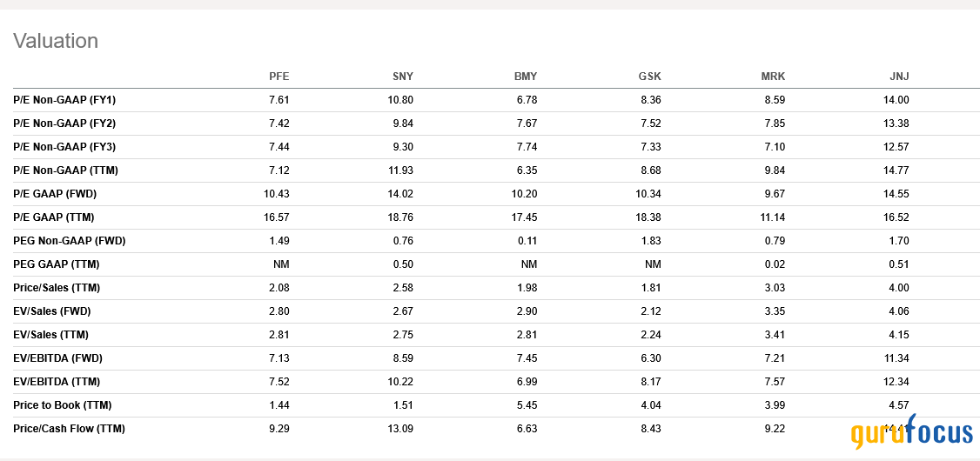Select the Price/Cash Flow (TTM) row label
Screen dimensions: 980x461
tap(69, 429)
